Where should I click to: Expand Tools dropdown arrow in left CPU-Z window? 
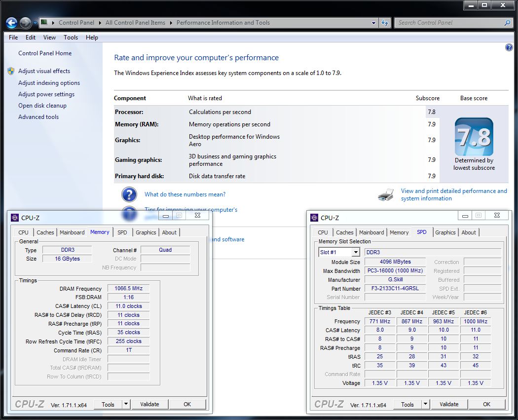click(126, 404)
